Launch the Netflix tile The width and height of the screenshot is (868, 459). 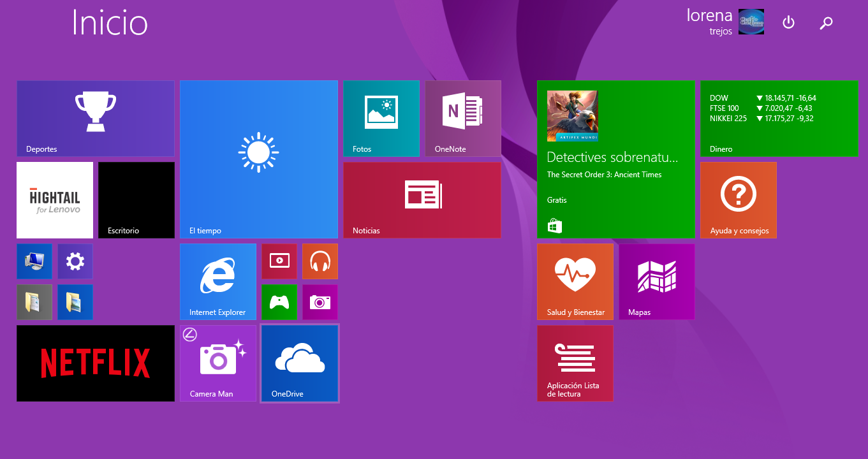(96, 363)
